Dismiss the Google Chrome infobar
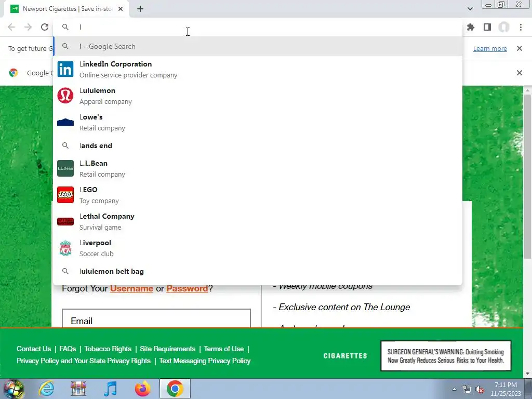532x399 pixels. pyautogui.click(x=520, y=73)
